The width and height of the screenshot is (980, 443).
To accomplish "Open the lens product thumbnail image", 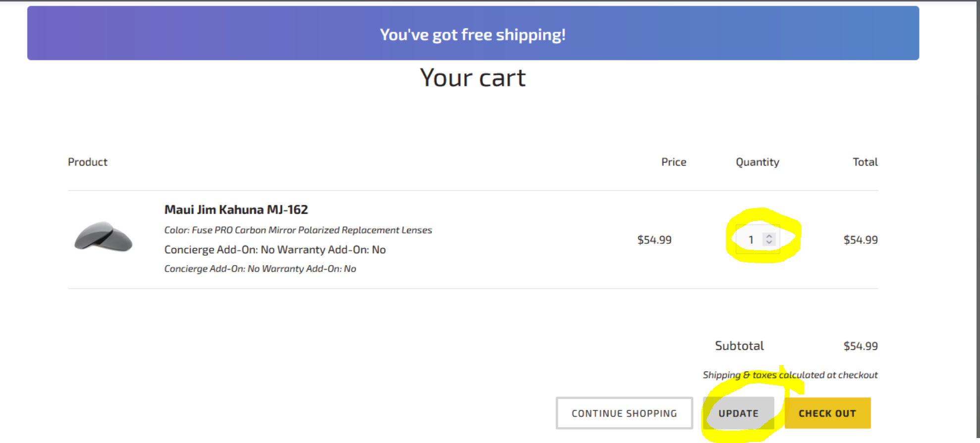I will [x=104, y=237].
